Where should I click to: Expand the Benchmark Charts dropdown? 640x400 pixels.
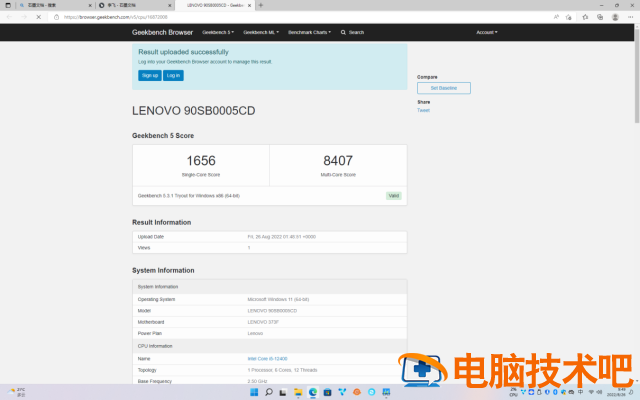[x=309, y=32]
